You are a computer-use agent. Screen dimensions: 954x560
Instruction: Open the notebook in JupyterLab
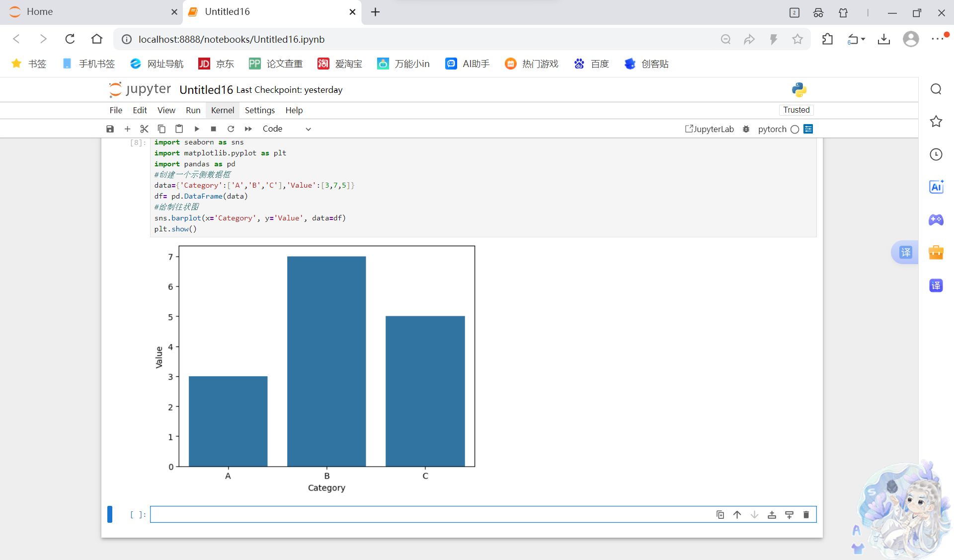[709, 129]
